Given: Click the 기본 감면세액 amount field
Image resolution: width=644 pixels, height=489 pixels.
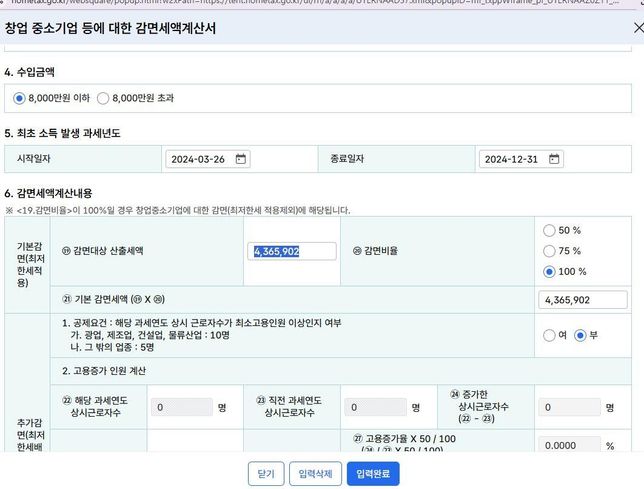Looking at the screenshot, I should point(579,299).
